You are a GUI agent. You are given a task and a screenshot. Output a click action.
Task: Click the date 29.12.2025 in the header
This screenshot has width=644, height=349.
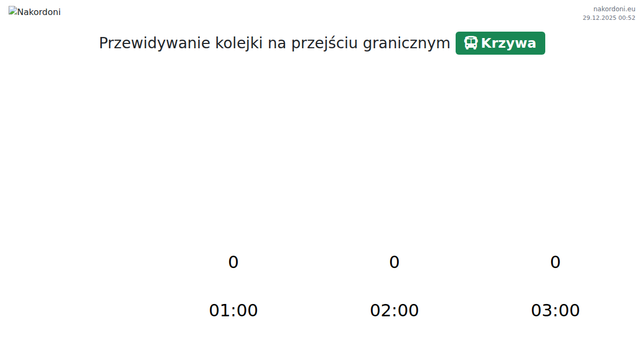(x=599, y=18)
